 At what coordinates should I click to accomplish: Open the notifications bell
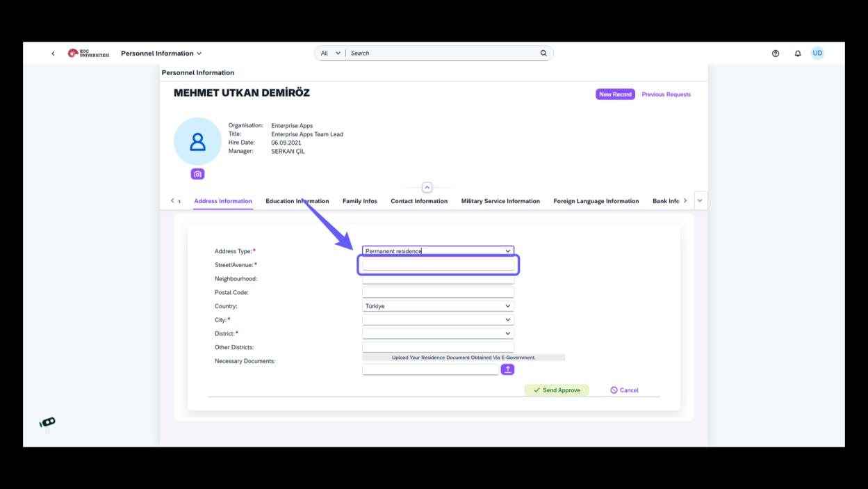(x=798, y=54)
